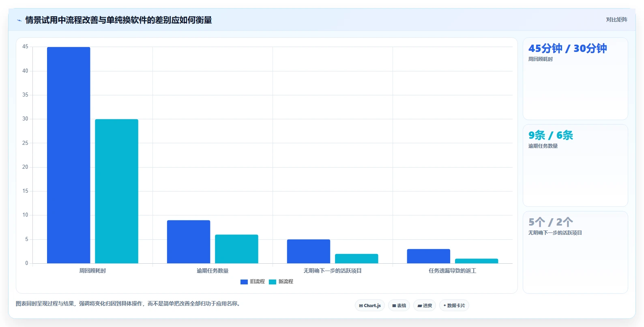Select the 表格 tag
Image resolution: width=644 pixels, height=327 pixels.
coord(399,305)
